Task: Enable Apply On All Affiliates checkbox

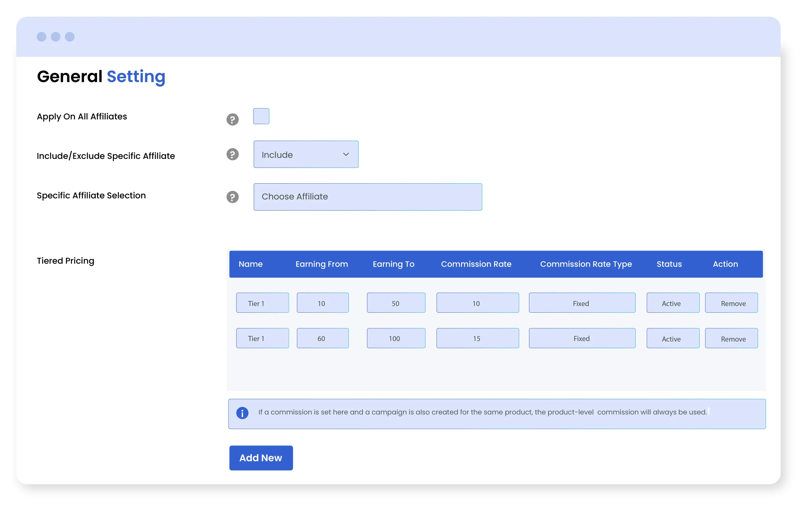Action: click(x=261, y=116)
